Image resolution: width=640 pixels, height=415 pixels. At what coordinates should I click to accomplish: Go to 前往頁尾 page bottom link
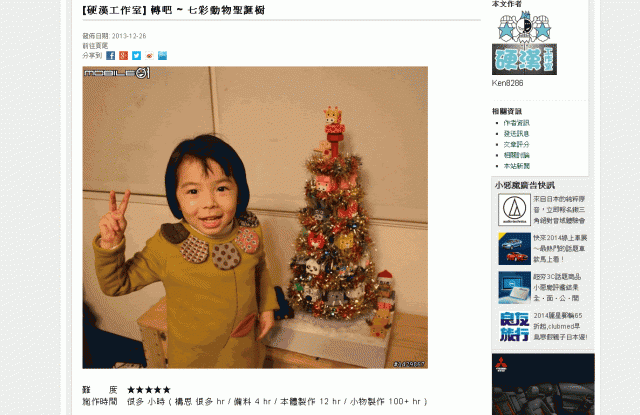[95, 46]
